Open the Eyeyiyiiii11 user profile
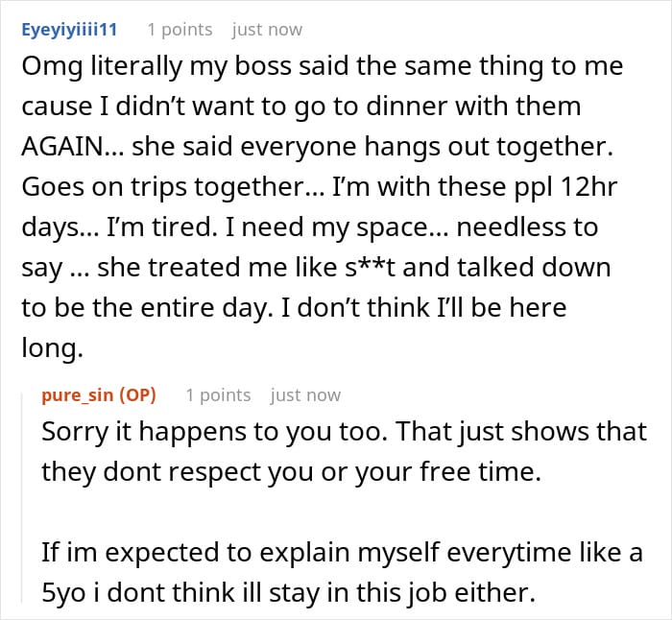The width and height of the screenshot is (672, 620). tap(68, 29)
